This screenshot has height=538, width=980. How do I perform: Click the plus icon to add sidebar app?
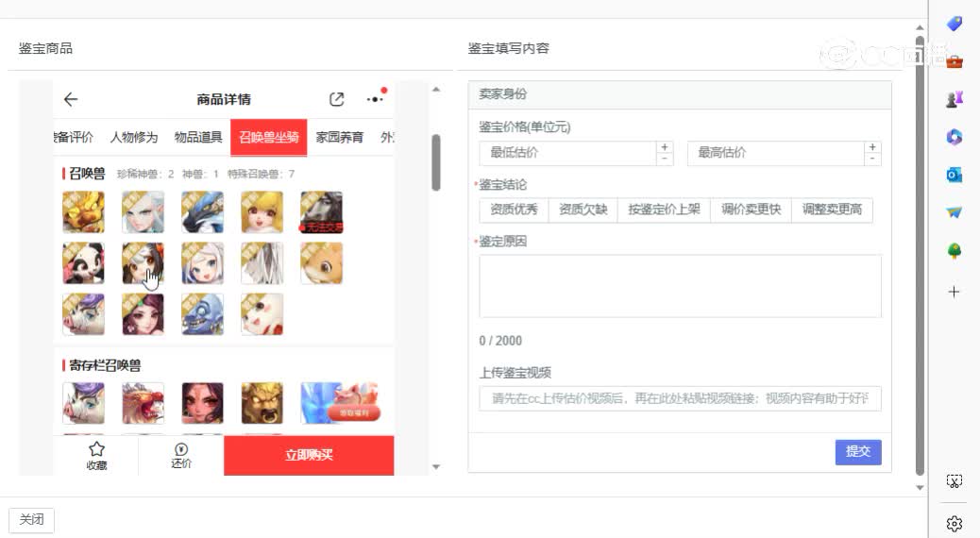(954, 292)
